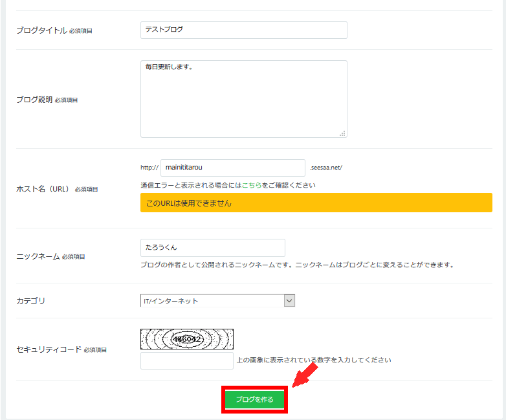Edit the nickname field たろうくん
The image size is (506, 420).
point(213,248)
